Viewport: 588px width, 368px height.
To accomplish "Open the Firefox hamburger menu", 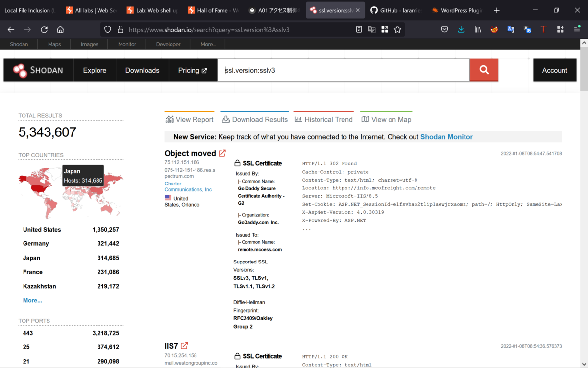I will point(577,30).
